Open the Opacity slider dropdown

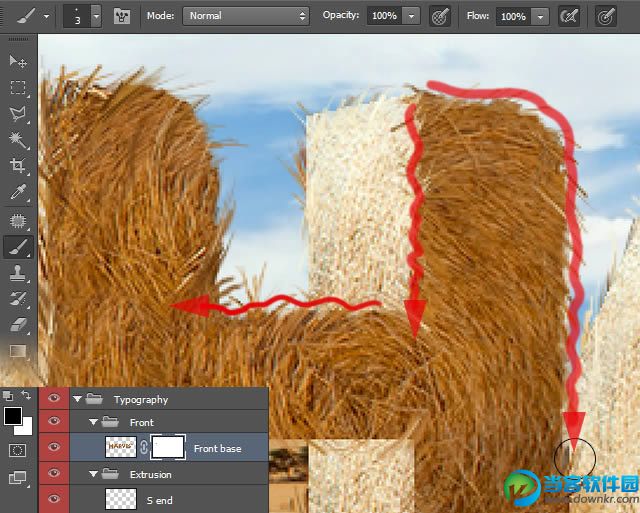[x=411, y=16]
